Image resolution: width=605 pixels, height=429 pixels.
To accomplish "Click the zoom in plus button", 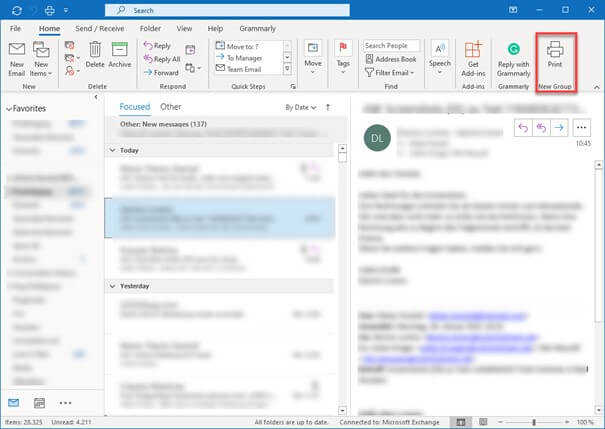I will [x=567, y=422].
